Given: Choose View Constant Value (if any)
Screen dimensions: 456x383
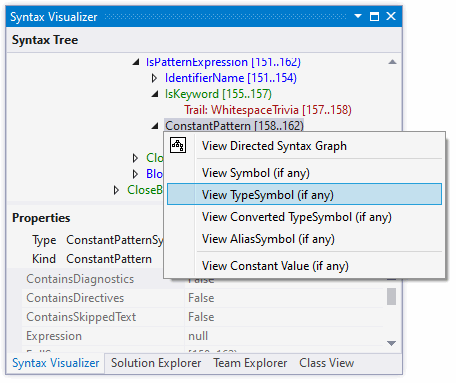Looking at the screenshot, I should (304, 266).
